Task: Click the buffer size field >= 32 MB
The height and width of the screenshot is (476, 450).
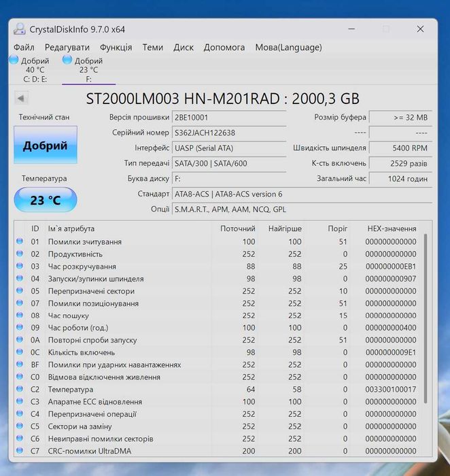Action: tap(400, 118)
